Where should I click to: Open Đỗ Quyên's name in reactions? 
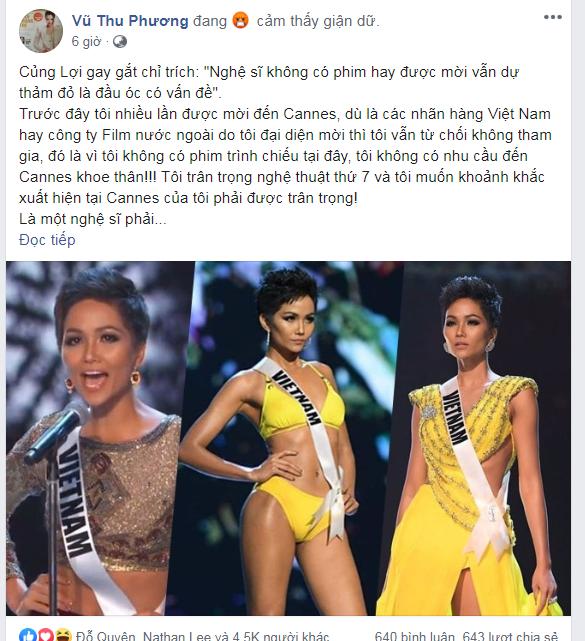[x=105, y=637]
